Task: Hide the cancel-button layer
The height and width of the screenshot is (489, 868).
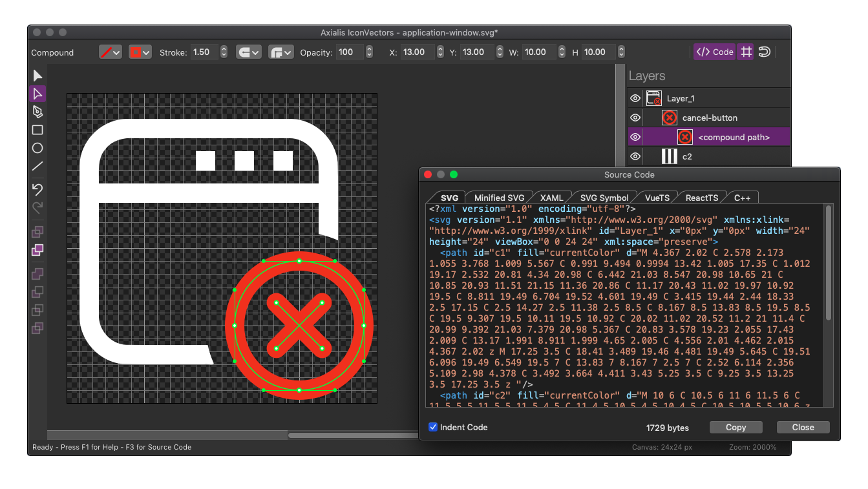Action: point(635,118)
